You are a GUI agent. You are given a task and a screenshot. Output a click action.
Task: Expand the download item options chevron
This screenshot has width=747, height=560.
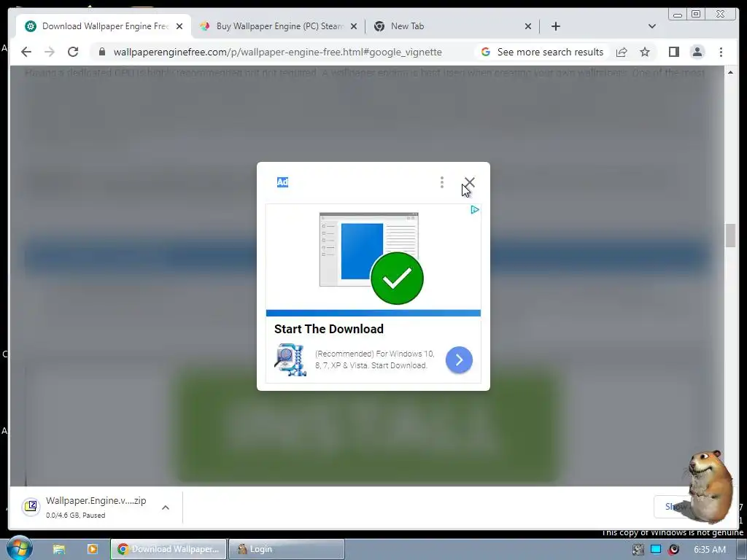[166, 507]
